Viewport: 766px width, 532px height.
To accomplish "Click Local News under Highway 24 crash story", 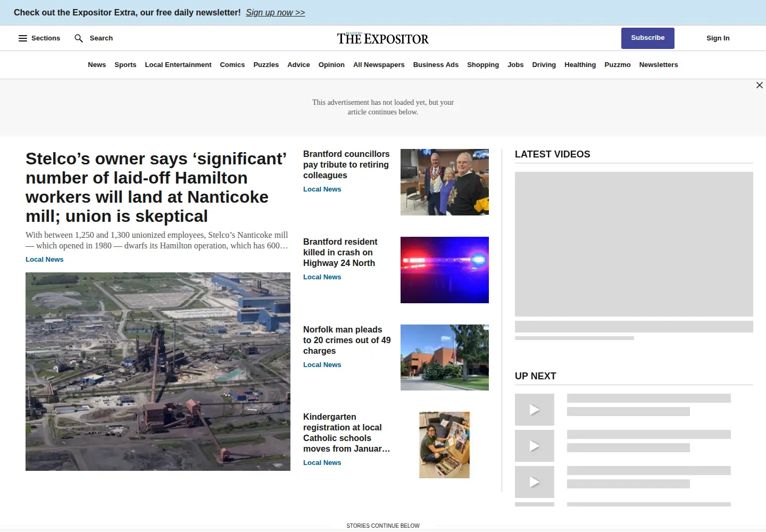I will (322, 277).
